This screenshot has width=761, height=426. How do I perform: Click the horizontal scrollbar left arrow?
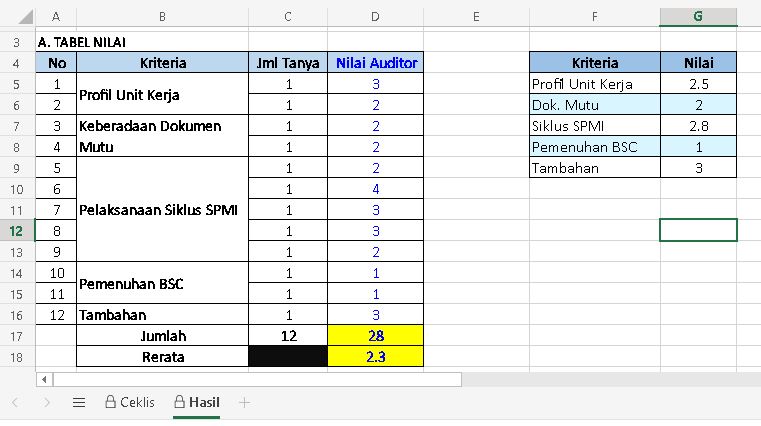point(43,380)
